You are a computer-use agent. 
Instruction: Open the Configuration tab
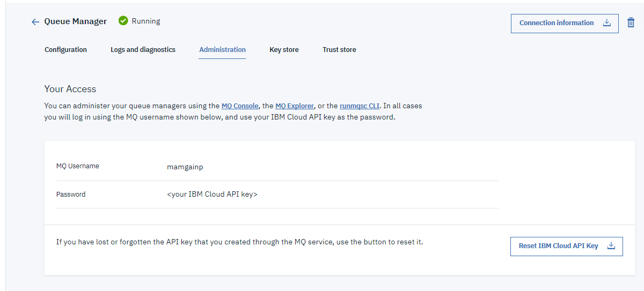coord(65,50)
